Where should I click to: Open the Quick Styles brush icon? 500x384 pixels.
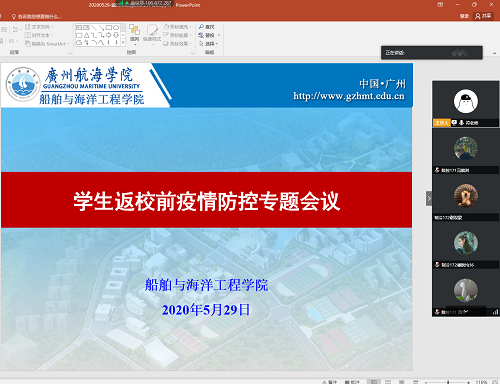[152, 30]
